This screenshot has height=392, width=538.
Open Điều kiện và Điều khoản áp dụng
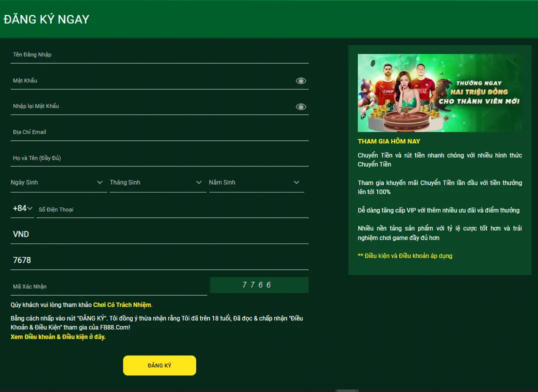(x=405, y=256)
